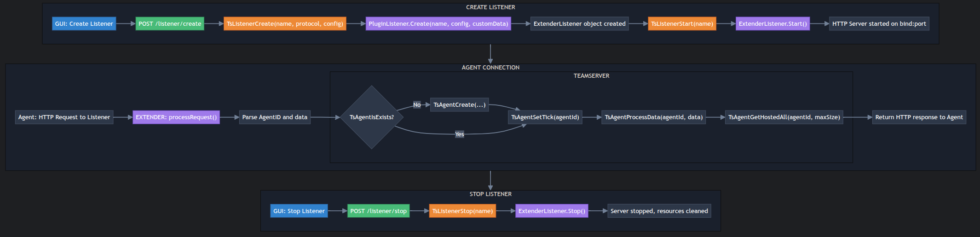This screenshot has height=237, width=980.
Task: Click the blue 'GUI: Create Listener' node
Action: 84,24
